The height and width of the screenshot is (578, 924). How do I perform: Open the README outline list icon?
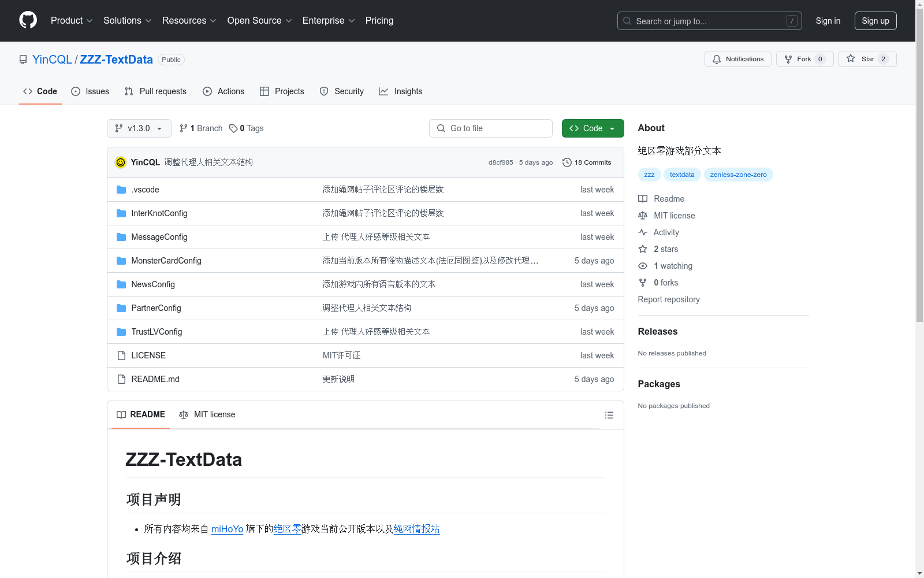pos(609,415)
